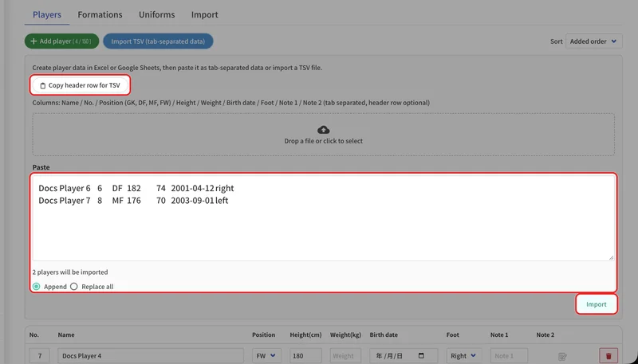This screenshot has width=638, height=364.
Task: Open the Right foot dropdown
Action: (x=464, y=356)
